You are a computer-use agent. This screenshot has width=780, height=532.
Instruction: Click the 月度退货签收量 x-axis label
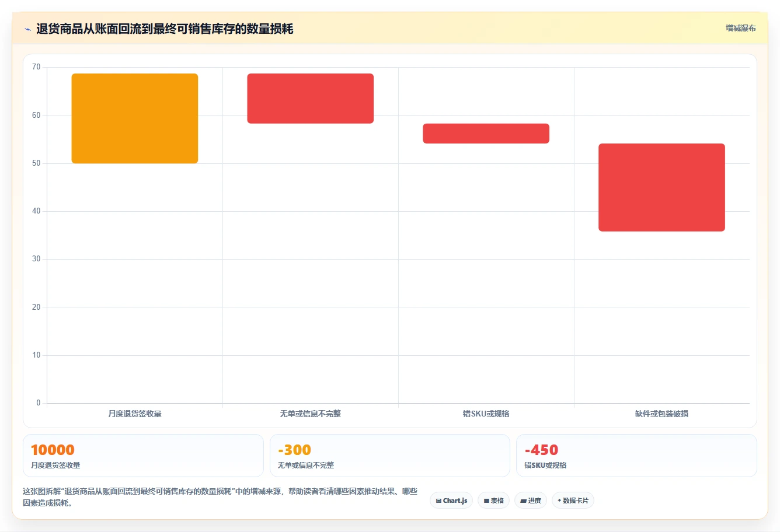pos(135,414)
